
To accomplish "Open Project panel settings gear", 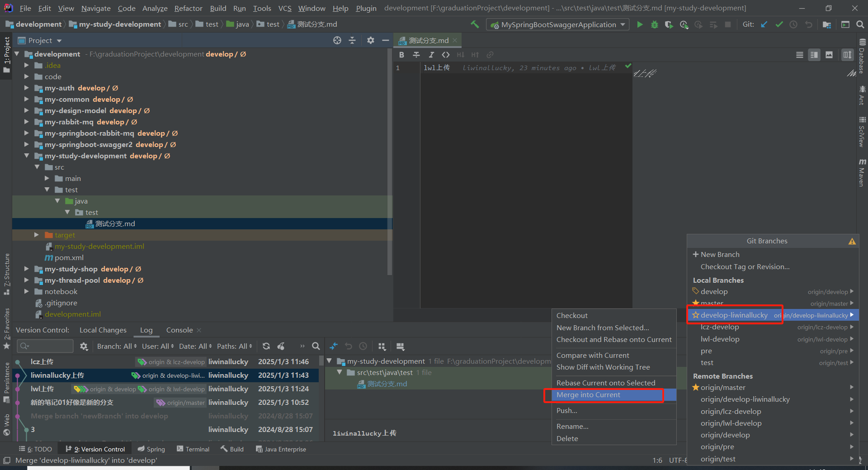I will [x=371, y=40].
